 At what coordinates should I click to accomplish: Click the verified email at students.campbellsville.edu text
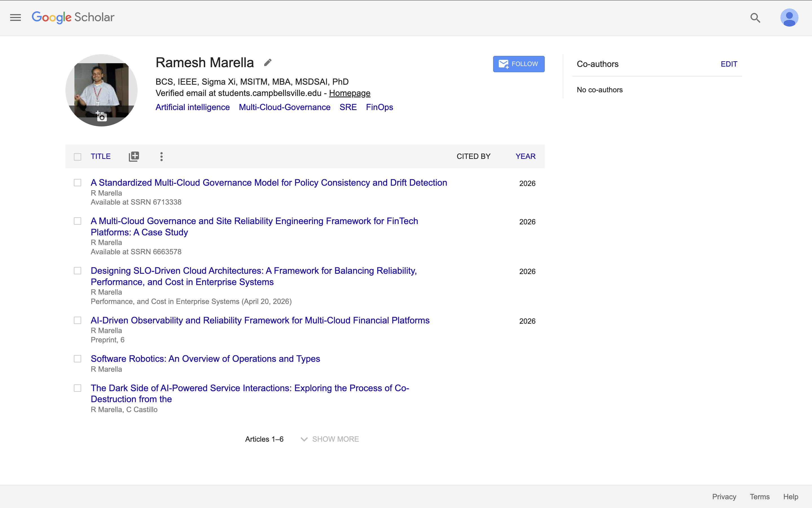(238, 93)
